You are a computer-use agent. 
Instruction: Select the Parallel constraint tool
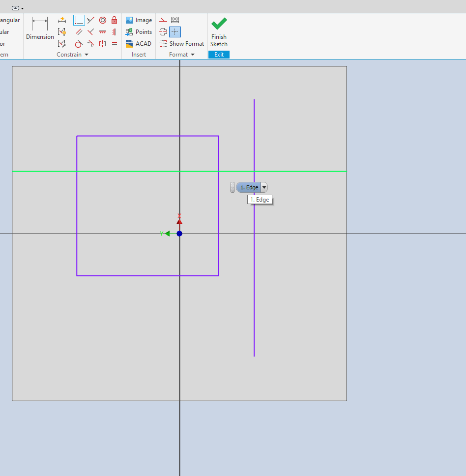pos(79,31)
